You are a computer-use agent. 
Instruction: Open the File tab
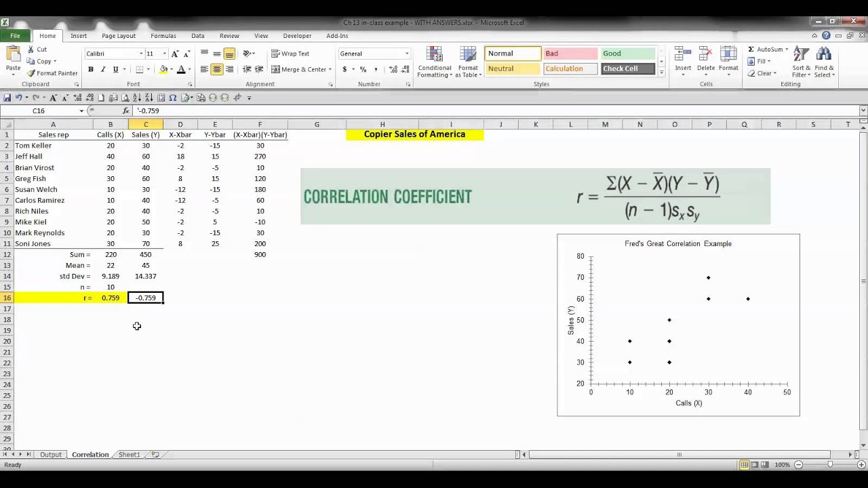(15, 35)
